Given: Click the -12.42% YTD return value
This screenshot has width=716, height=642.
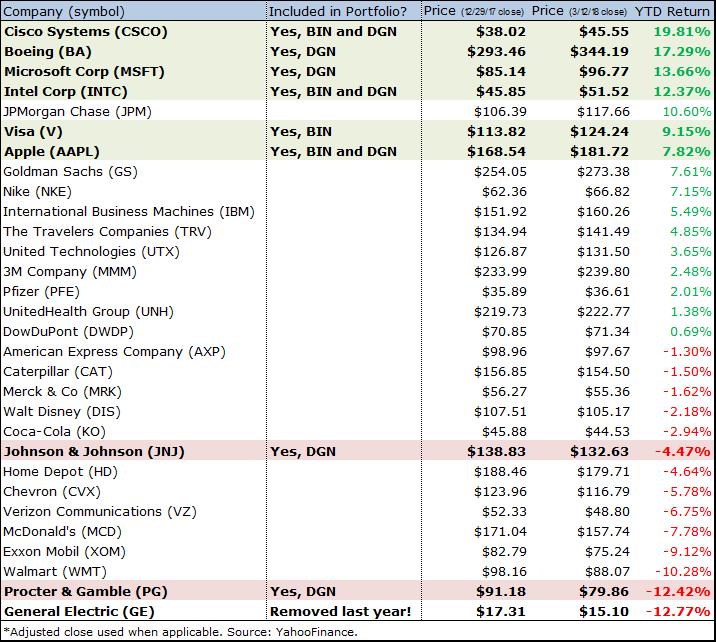Looking at the screenshot, I should pos(678,592).
